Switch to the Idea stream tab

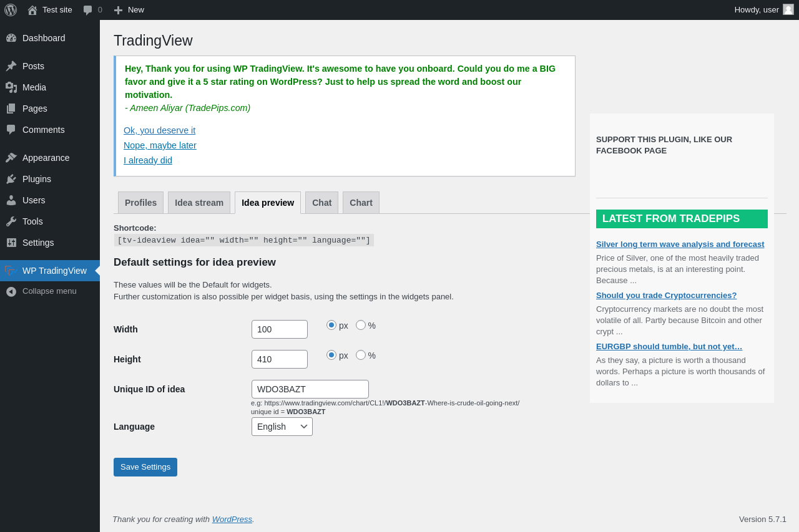(199, 203)
